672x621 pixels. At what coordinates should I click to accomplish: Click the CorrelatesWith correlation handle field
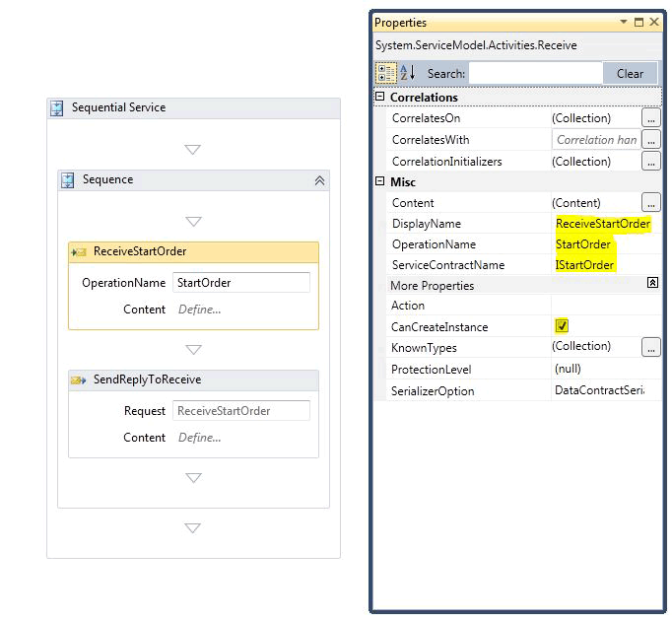pos(596,139)
